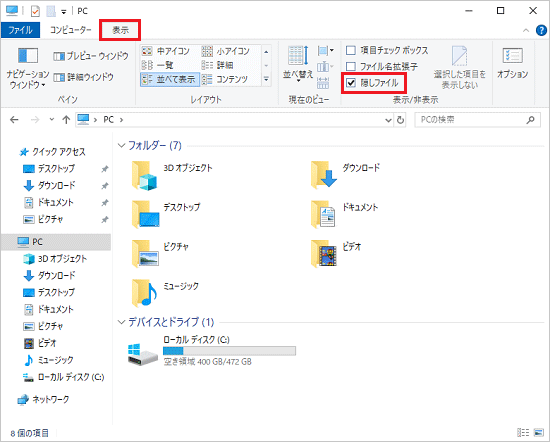Select the ピクチャ folder in content area
Viewport: 550px width, 442px height.
161,254
